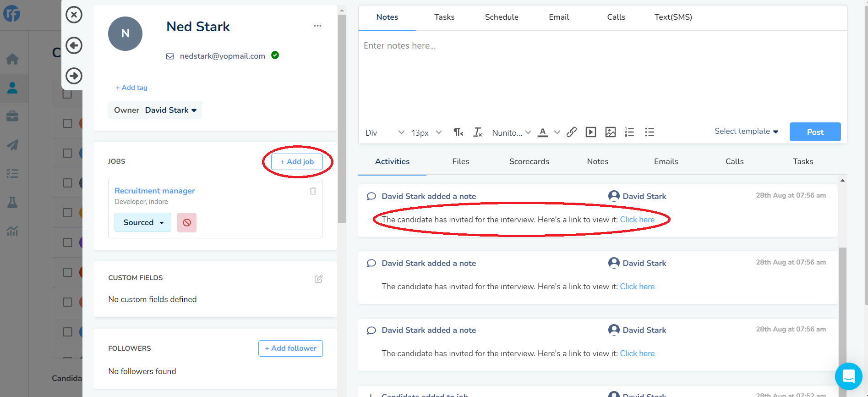Open task list icon in sidebar
This screenshot has width=868, height=397.
pos(12,174)
